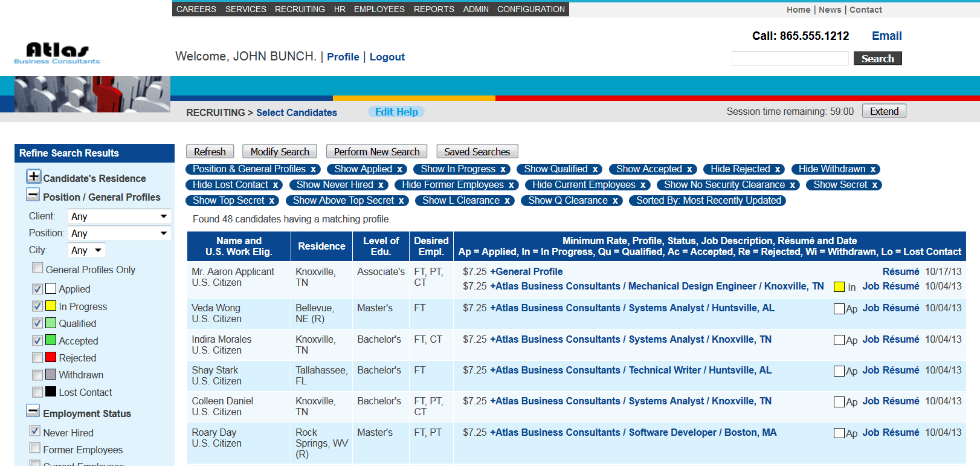The image size is (980, 466).
Task: Click the black Lost Contact color swatch
Action: coord(51,392)
